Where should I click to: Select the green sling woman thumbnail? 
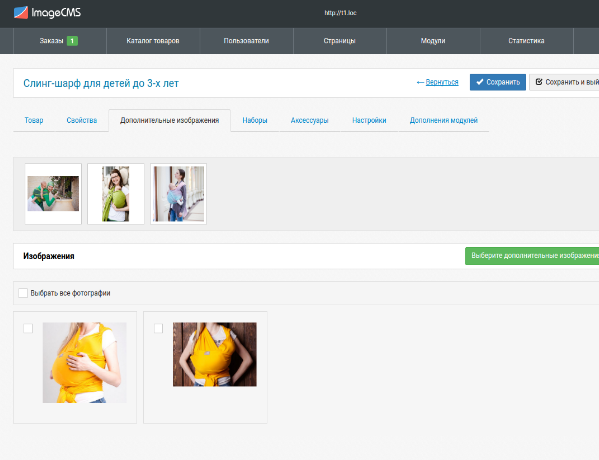(116, 194)
